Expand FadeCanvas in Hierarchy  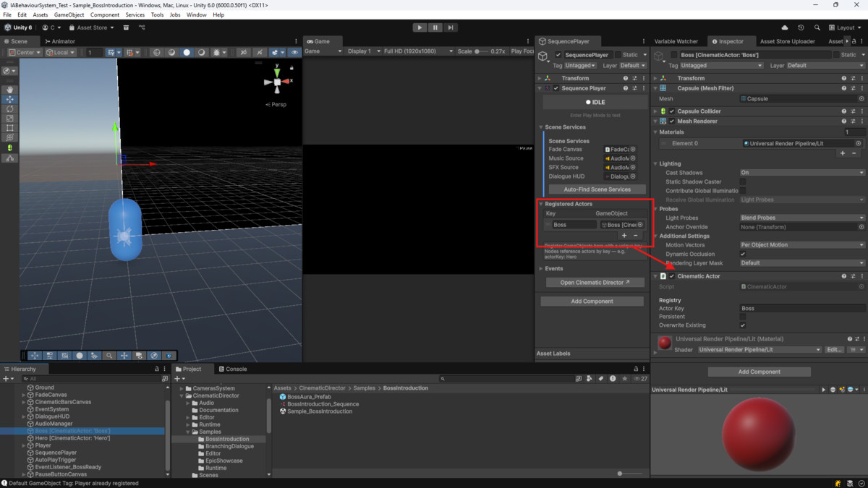coord(24,395)
